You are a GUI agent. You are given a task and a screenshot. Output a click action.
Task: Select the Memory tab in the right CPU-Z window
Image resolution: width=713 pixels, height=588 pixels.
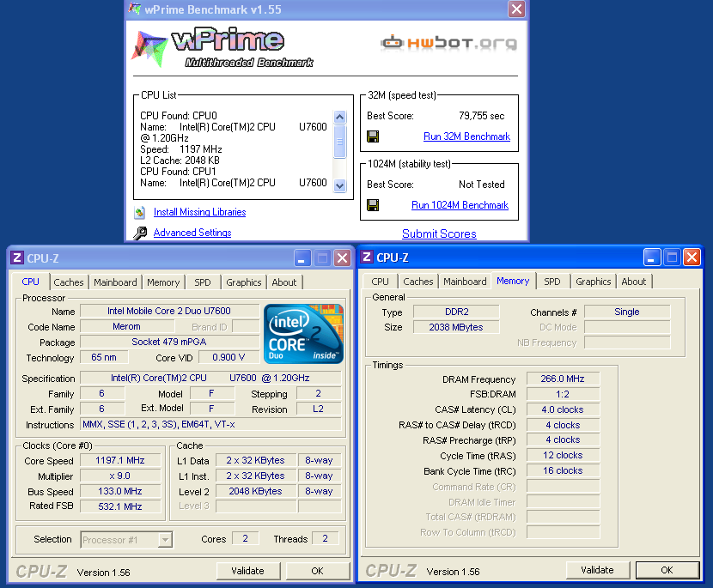[x=513, y=281]
